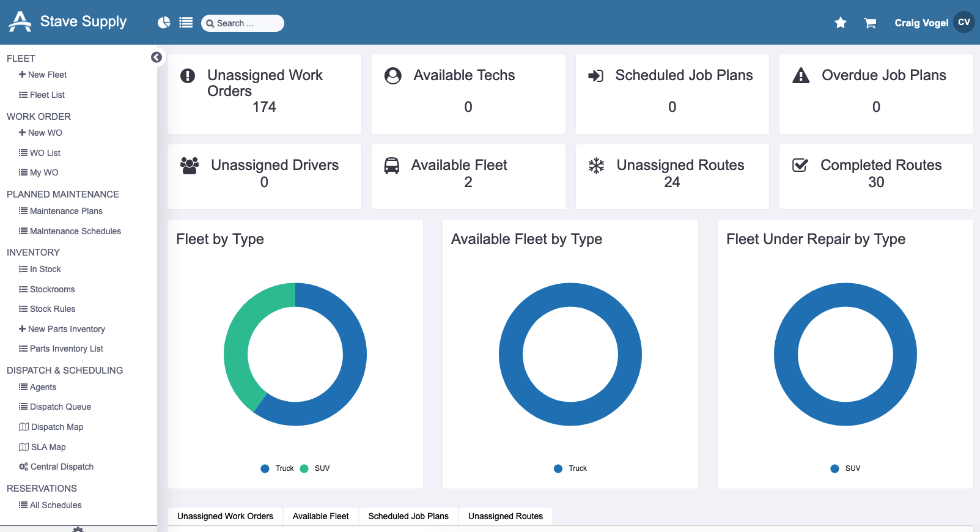The image size is (980, 532).
Task: Click the CV user avatar
Action: coord(964,22)
